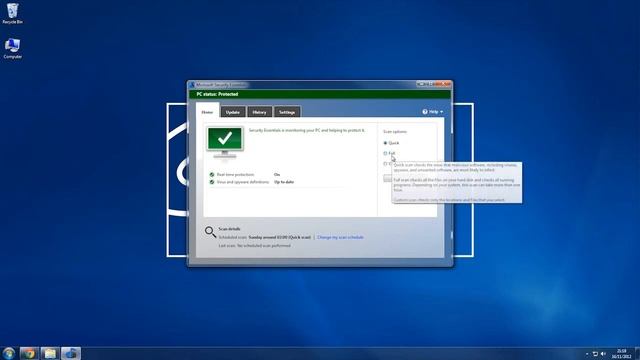
Task: Click the Up to date definitions value
Action: (x=284, y=182)
